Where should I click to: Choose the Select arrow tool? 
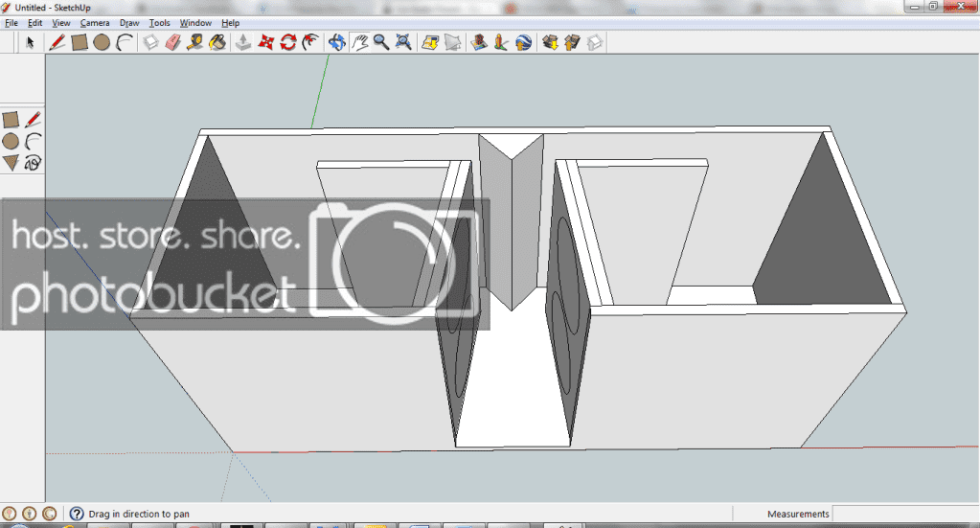(30, 42)
